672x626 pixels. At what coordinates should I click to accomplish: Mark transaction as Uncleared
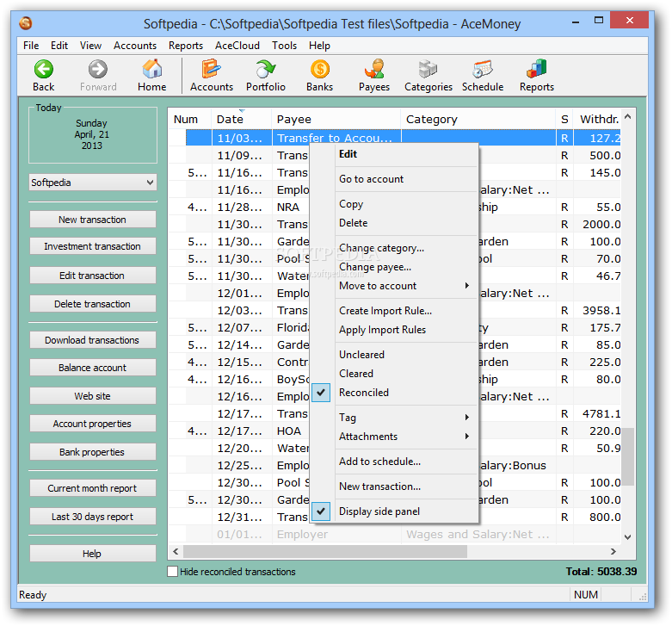[393, 355]
